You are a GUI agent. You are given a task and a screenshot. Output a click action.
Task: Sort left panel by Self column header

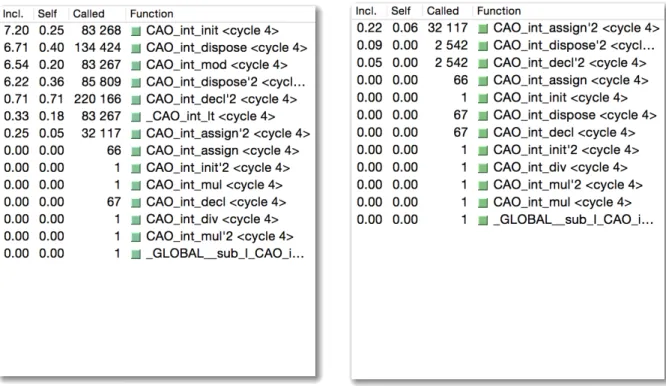coord(47,14)
